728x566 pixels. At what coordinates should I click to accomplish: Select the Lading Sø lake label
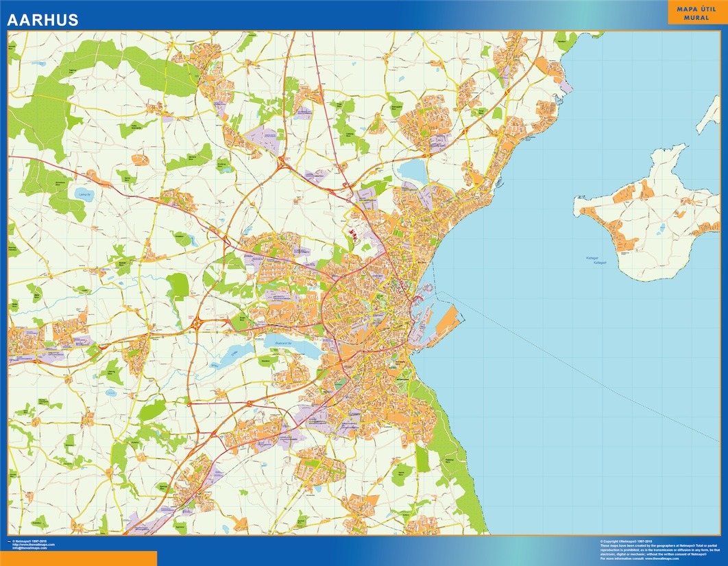84,194
